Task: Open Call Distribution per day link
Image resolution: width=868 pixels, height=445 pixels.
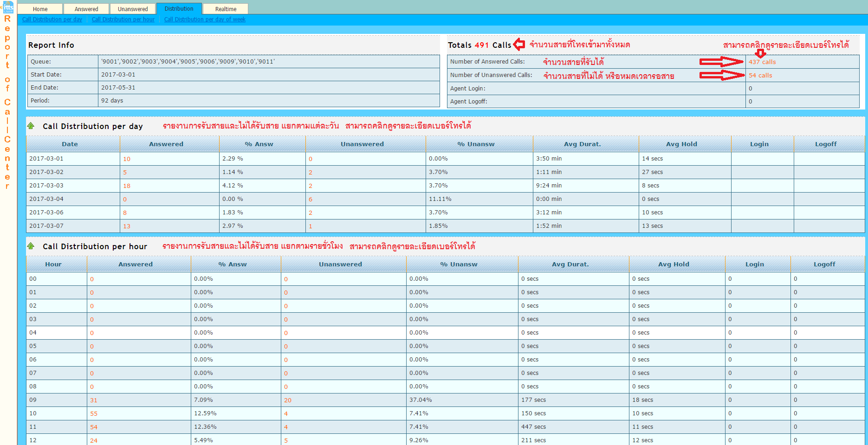Action: coord(52,19)
